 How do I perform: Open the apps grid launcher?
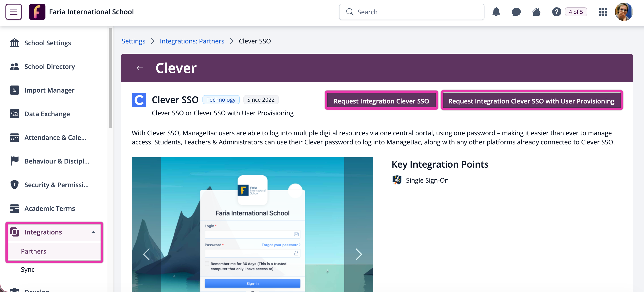coord(603,12)
